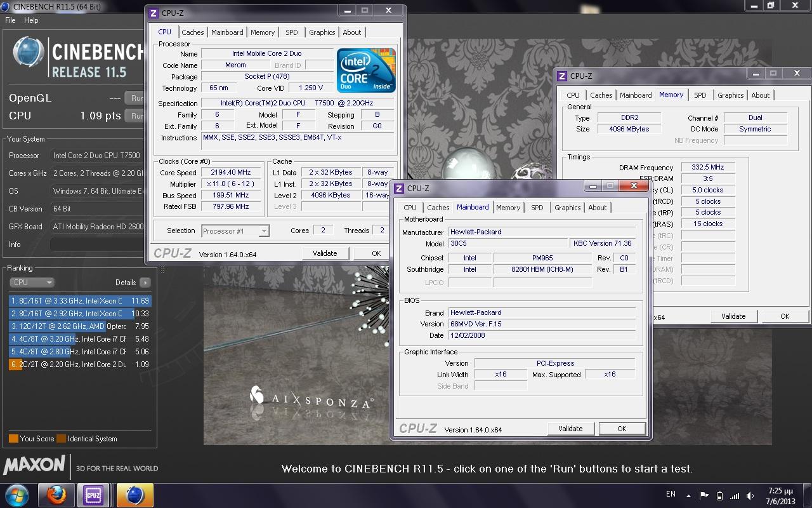Switch to SPD tab in Memory CPU-Z window
Viewport: 812px width, 508px height.
click(700, 95)
